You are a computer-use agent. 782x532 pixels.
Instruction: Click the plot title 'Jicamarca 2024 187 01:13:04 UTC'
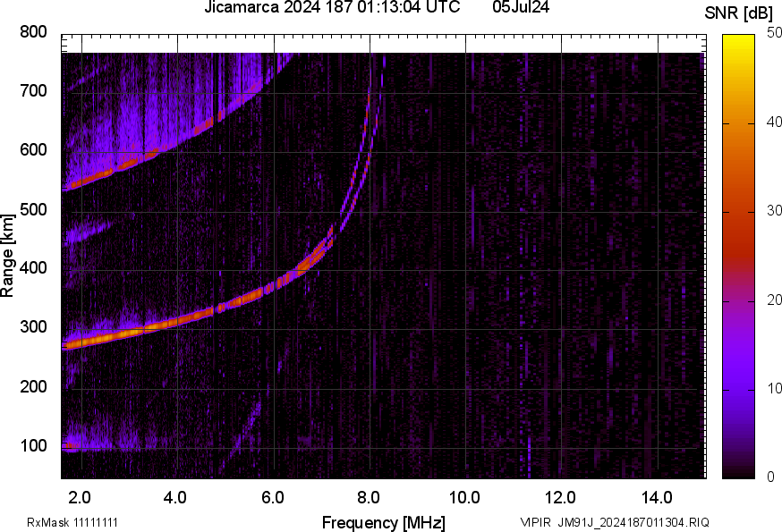click(332, 7)
